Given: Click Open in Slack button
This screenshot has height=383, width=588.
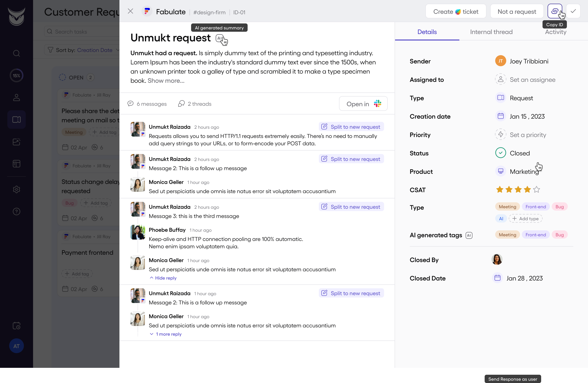Looking at the screenshot, I should (x=363, y=104).
